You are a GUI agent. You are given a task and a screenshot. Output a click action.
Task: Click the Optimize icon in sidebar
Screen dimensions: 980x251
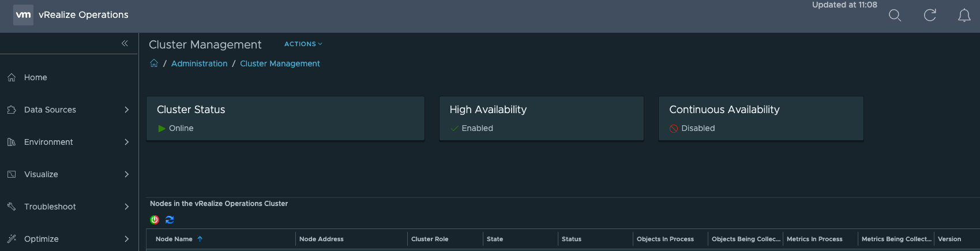[x=12, y=239]
